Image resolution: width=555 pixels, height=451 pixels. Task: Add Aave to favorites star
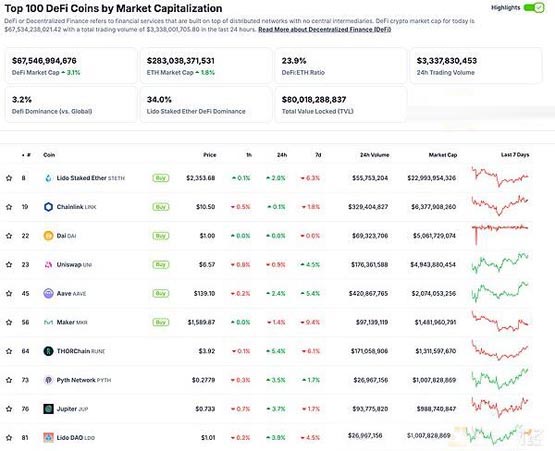point(9,293)
